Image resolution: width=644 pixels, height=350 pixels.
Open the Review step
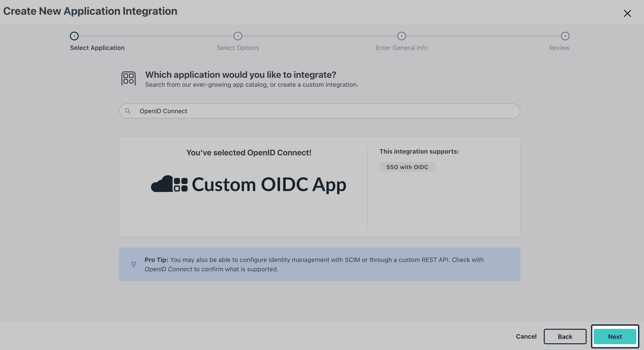[x=559, y=47]
